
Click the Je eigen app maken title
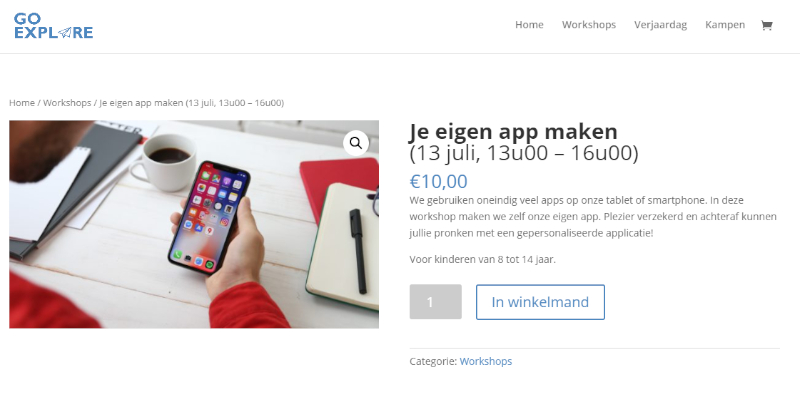click(513, 131)
